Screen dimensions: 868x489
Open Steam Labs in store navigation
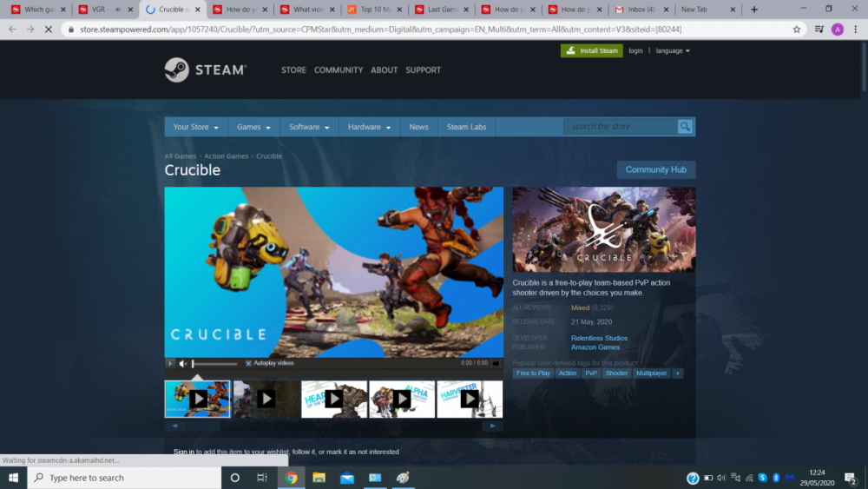tap(466, 127)
